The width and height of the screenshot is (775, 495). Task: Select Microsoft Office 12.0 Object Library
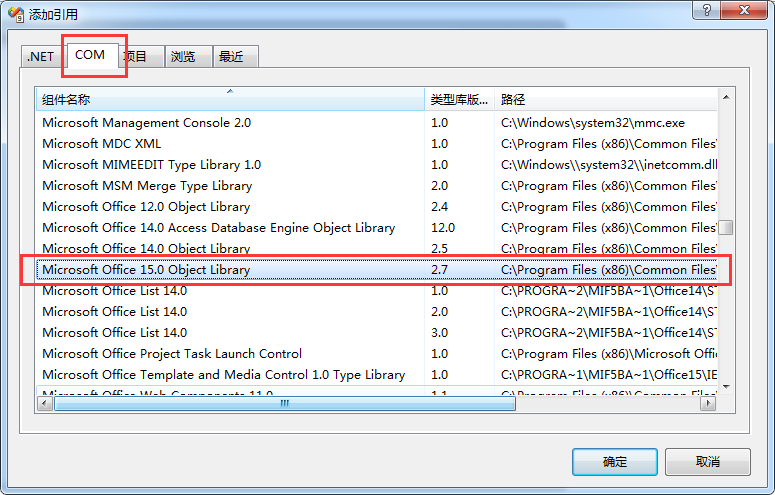(377, 207)
